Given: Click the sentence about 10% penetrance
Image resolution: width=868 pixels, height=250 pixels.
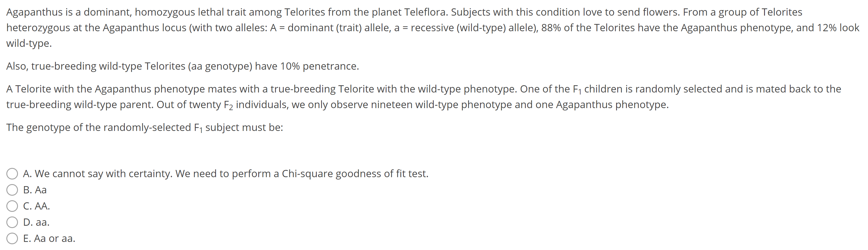Looking at the screenshot, I should [182, 66].
